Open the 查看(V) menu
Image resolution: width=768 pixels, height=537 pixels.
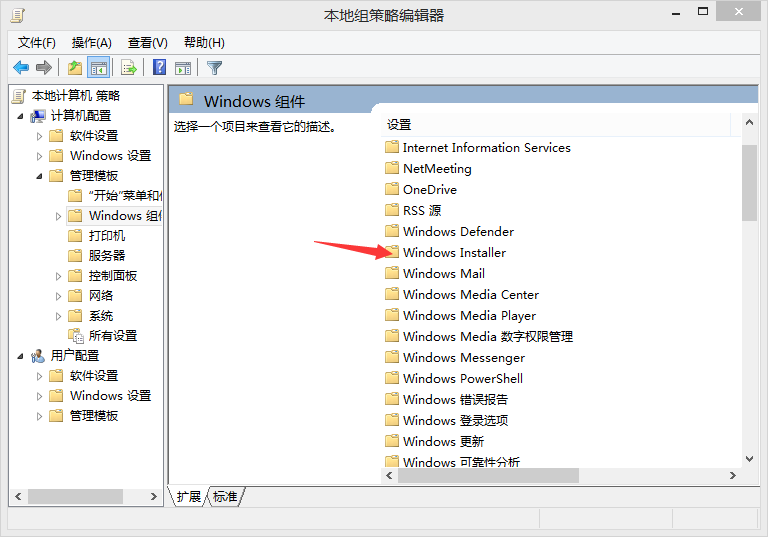click(x=147, y=43)
